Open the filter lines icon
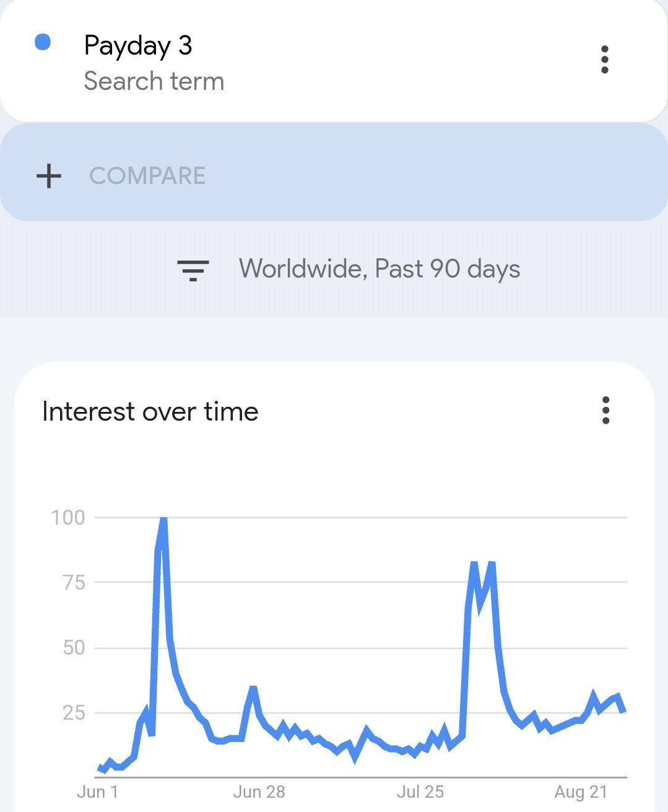668x812 pixels. click(193, 270)
